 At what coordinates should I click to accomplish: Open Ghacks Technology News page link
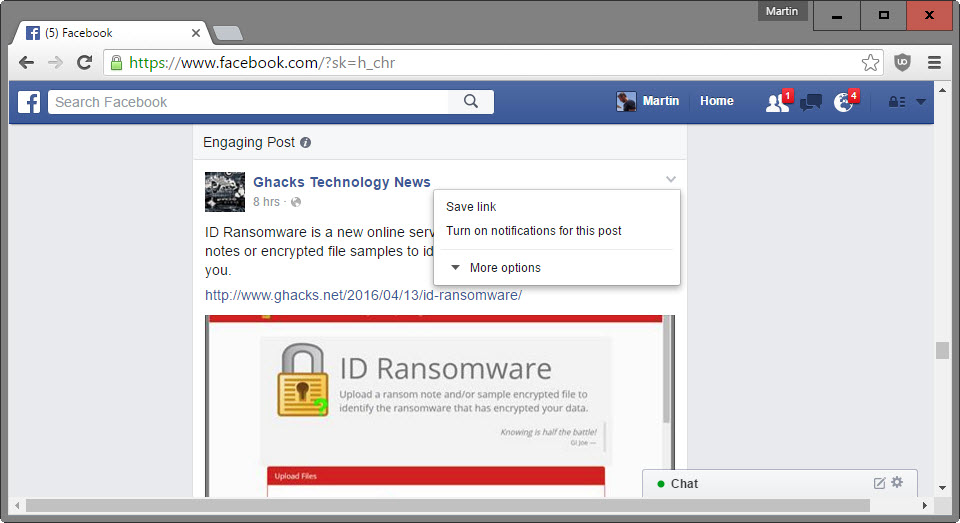tap(342, 182)
